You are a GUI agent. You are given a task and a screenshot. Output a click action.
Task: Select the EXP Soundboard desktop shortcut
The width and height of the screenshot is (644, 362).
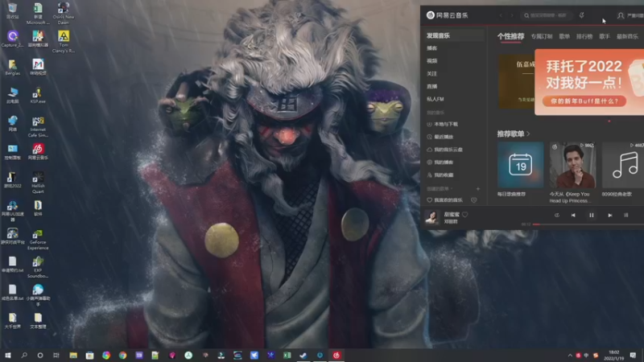[x=38, y=267]
